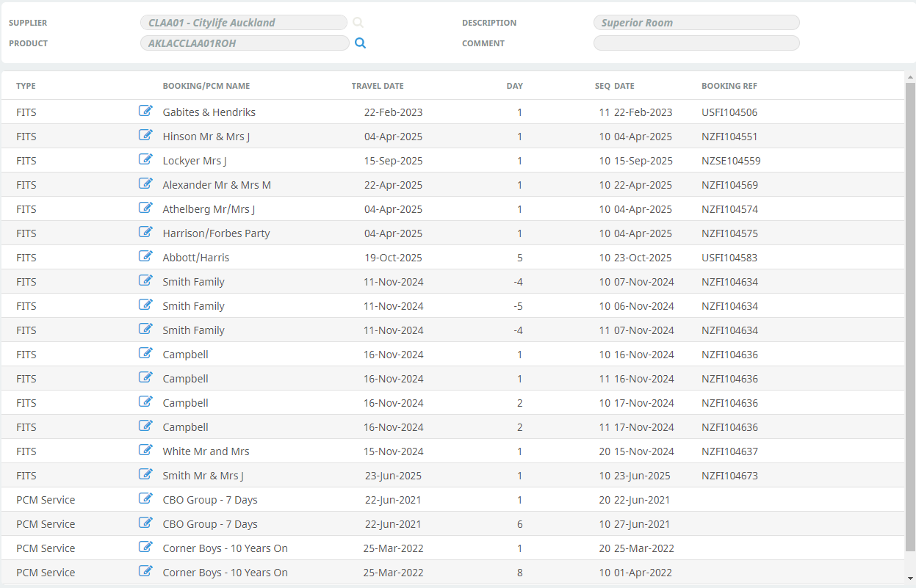Edit the Smith Mr & Mrs J booking
Image resolution: width=916 pixels, height=588 pixels.
(x=145, y=475)
